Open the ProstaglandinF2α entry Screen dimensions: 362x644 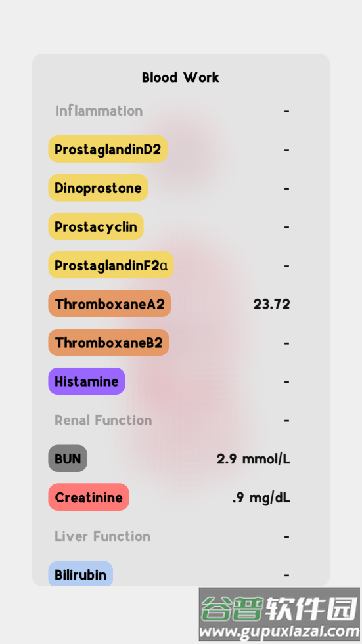111,265
